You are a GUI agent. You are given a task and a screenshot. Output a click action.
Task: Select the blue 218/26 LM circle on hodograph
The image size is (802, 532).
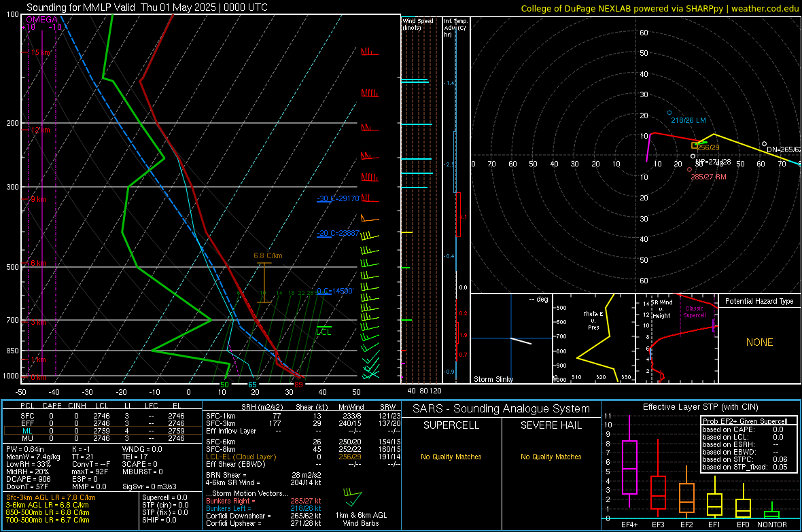click(669, 113)
